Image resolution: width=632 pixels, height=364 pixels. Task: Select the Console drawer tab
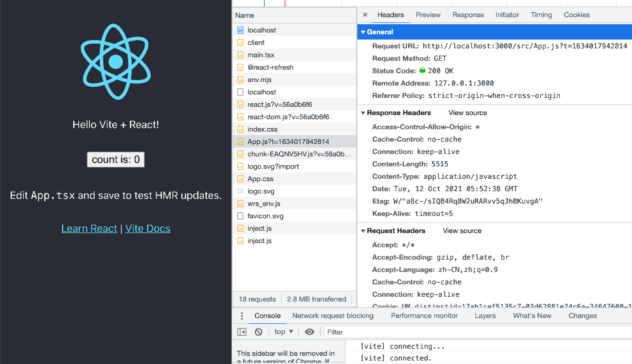(267, 316)
